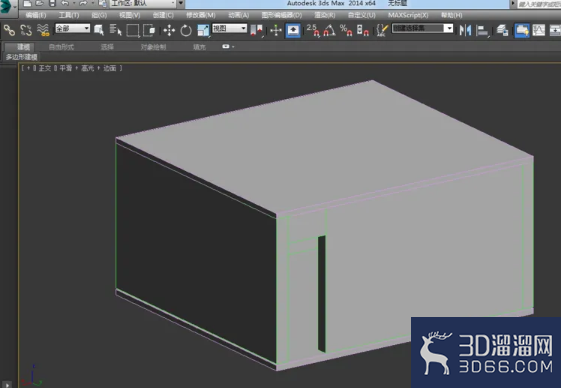Open the 视图(V) menu

click(130, 15)
